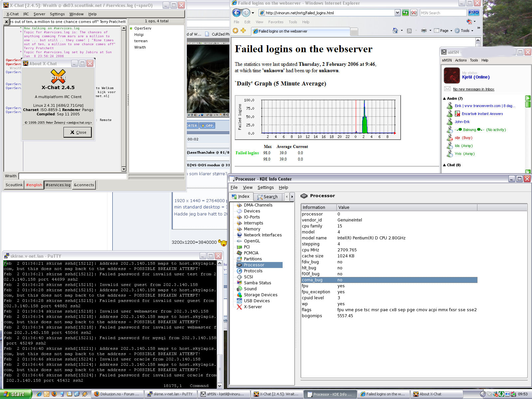
Task: Launch Firefox from the quick launch bar
Action: (54, 394)
